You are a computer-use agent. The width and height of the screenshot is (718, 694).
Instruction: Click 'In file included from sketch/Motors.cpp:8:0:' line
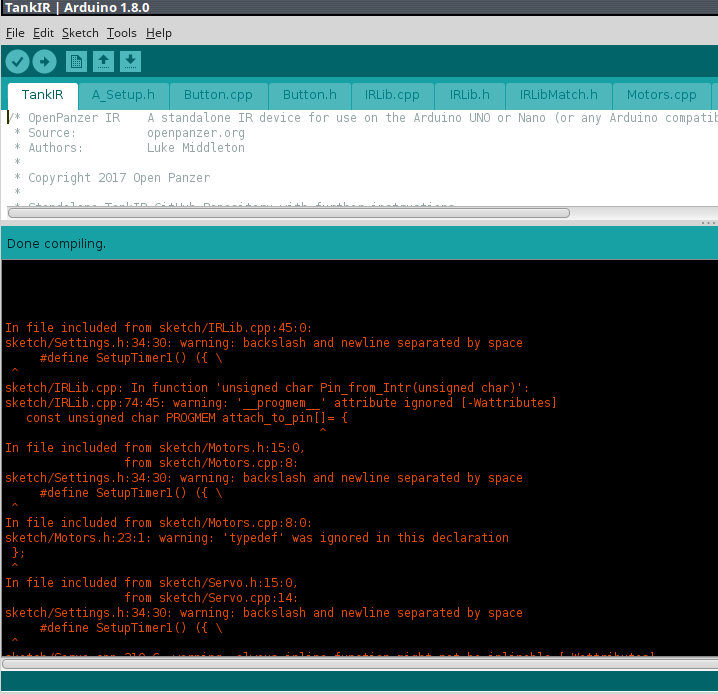tap(158, 522)
